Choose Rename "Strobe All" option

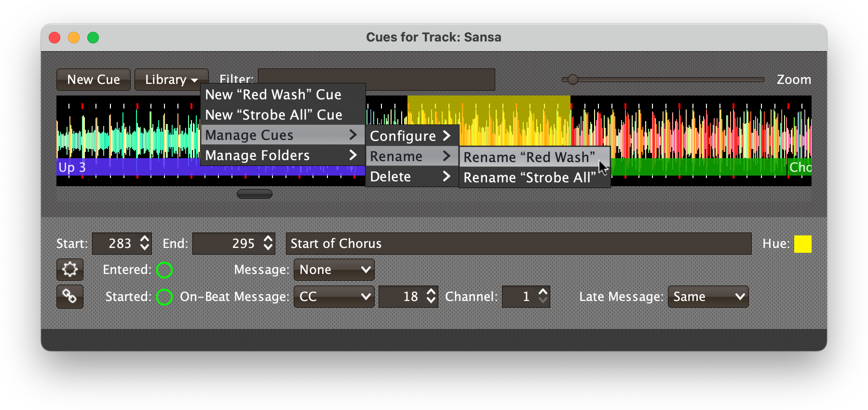534,178
